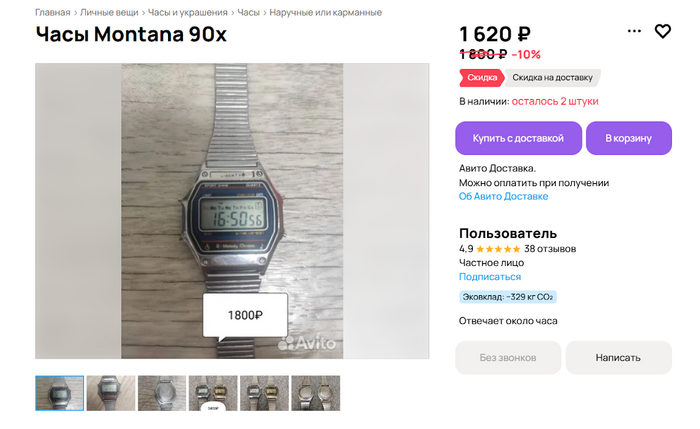Viewport: 700px width, 429px height.
Task: Select first watch thumbnail
Action: coord(59,393)
